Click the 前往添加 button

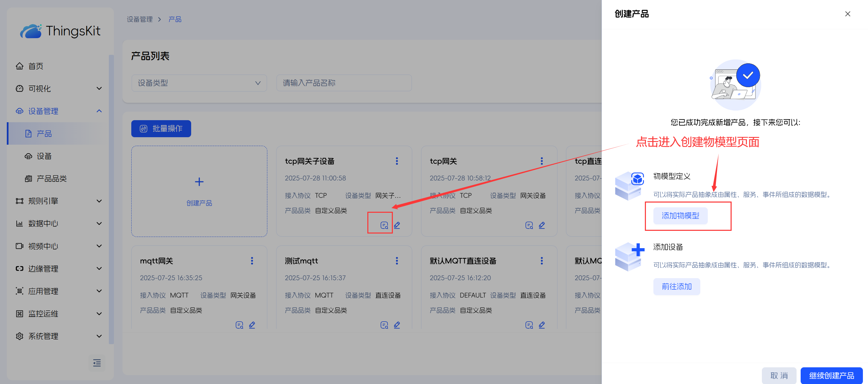point(677,287)
